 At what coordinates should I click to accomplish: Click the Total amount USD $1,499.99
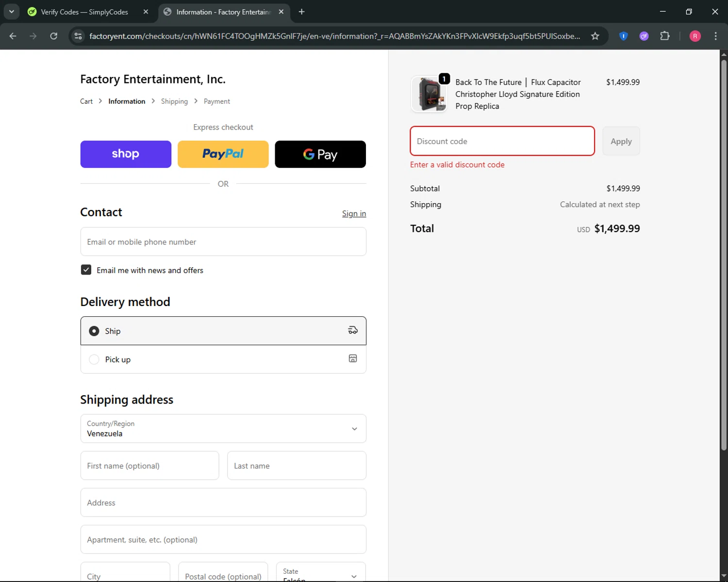[x=609, y=228]
